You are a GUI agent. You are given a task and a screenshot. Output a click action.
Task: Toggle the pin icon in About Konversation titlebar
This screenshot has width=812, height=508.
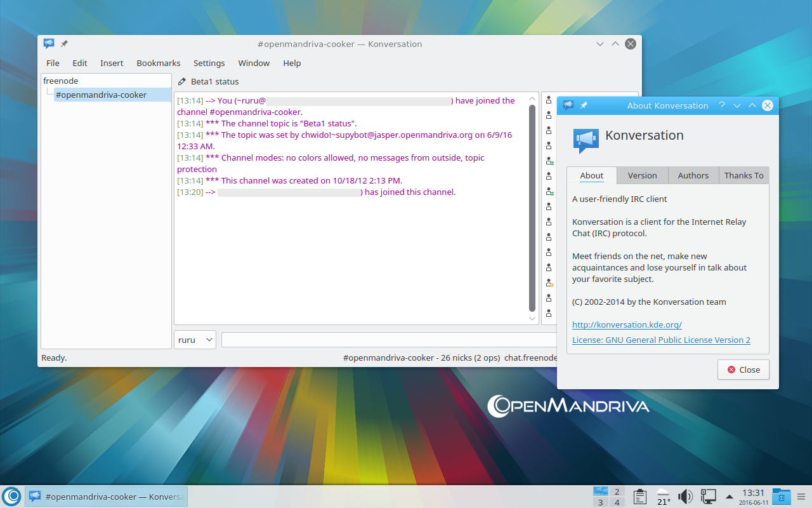click(x=584, y=105)
